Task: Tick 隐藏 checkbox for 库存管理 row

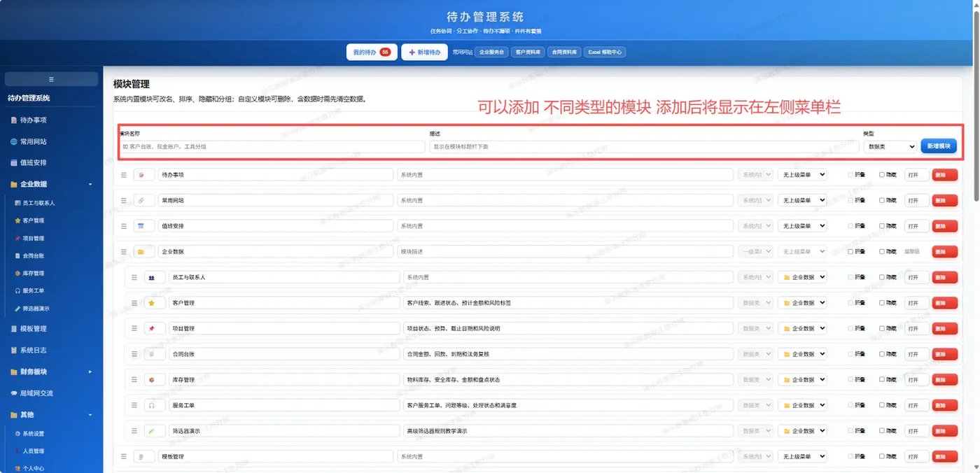Action: (882, 379)
